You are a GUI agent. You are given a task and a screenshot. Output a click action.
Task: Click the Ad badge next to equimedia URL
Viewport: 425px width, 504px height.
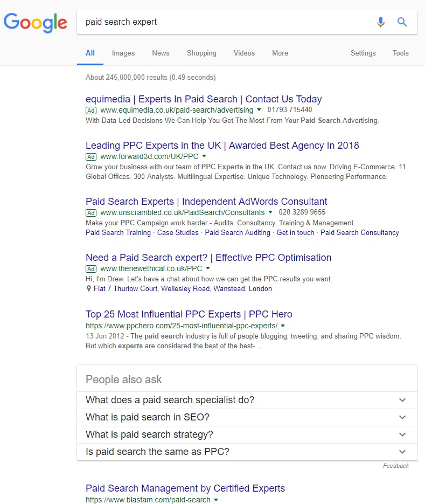(x=91, y=110)
